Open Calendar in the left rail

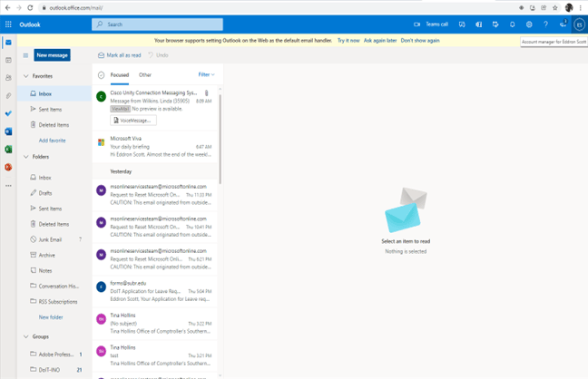coord(8,60)
